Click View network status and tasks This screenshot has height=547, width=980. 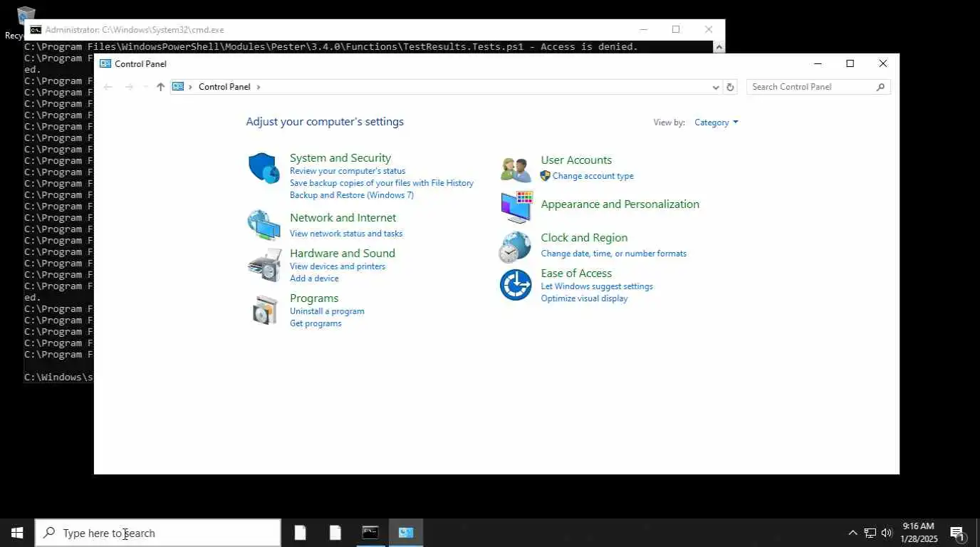346,234
